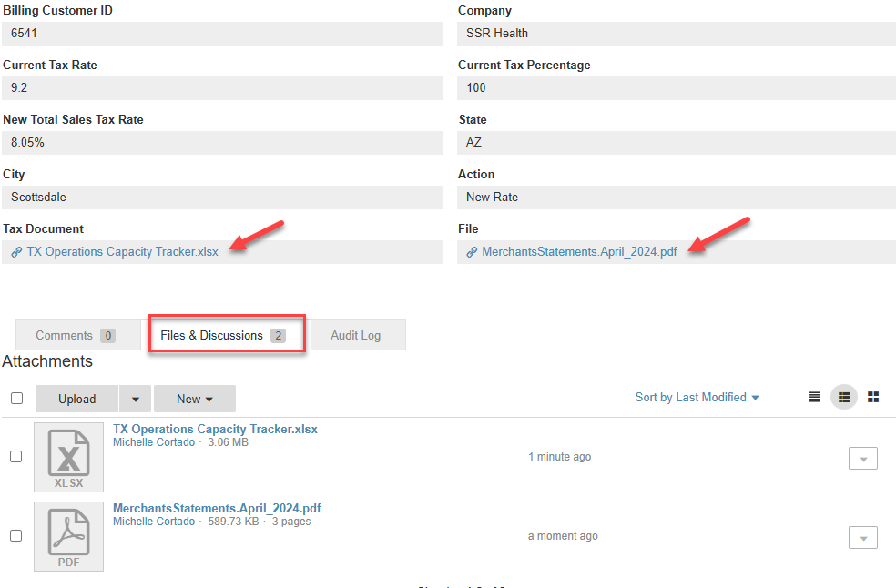Switch to the Comments tab
This screenshot has width=896, height=588.
[75, 335]
